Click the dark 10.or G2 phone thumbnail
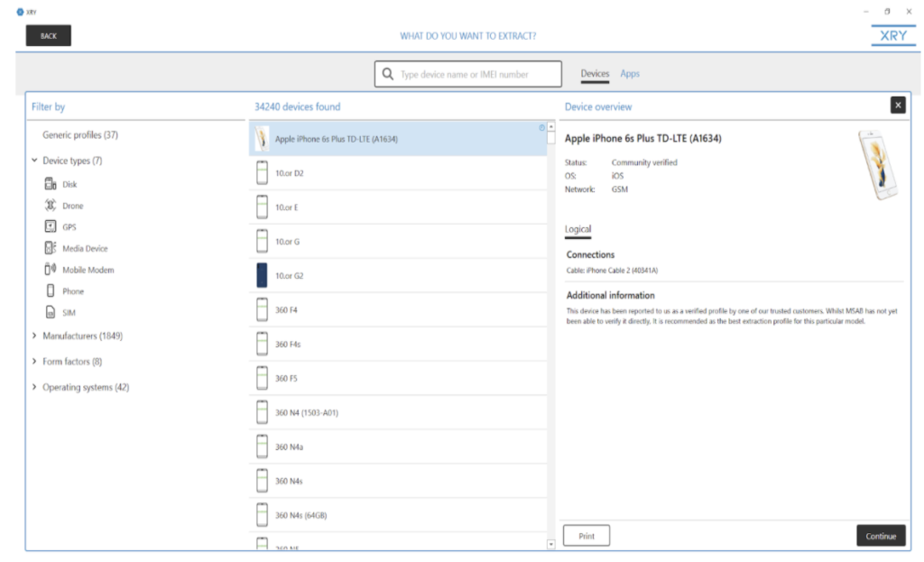 [x=263, y=276]
